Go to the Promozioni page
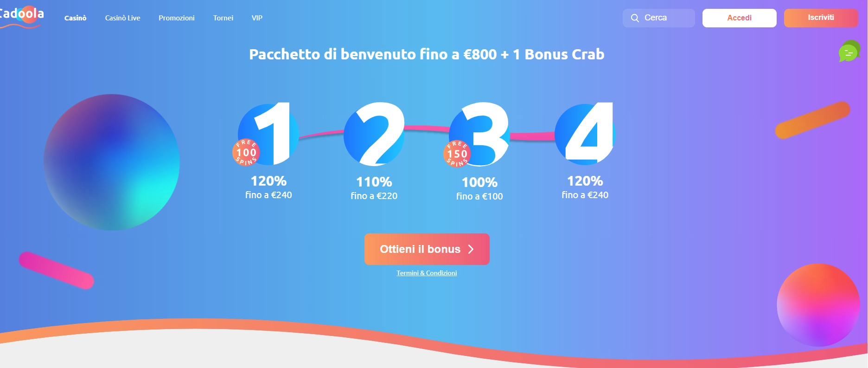This screenshot has height=368, width=868. click(177, 18)
